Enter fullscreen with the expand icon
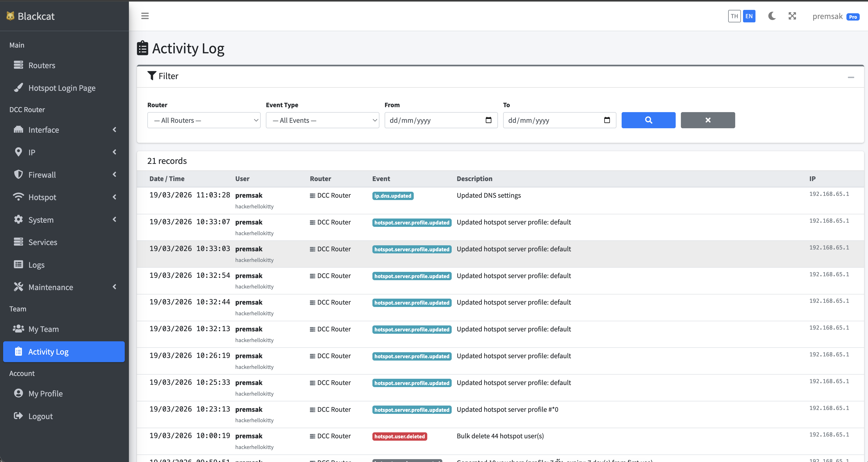Screen dimensions: 868x462 (792, 16)
